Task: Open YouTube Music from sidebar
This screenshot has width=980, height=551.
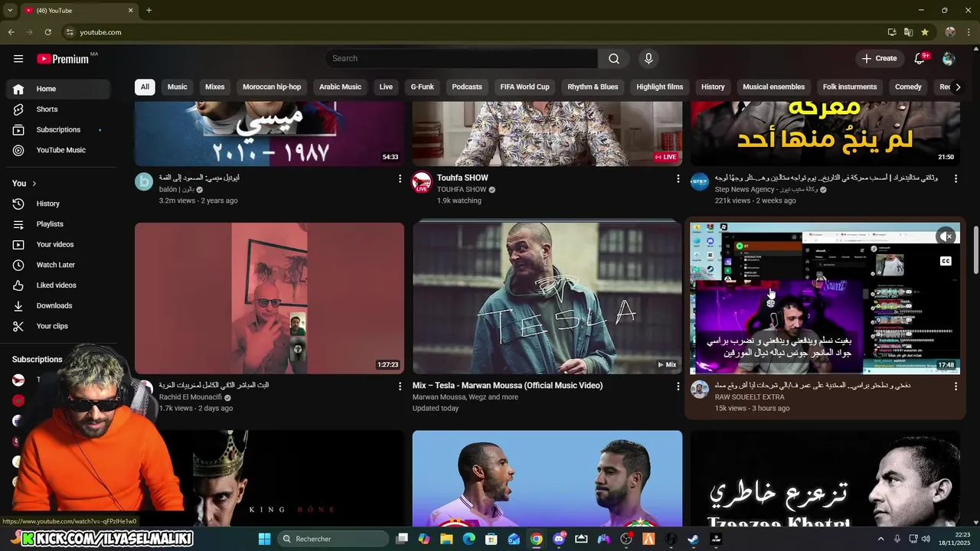Action: pyautogui.click(x=58, y=150)
